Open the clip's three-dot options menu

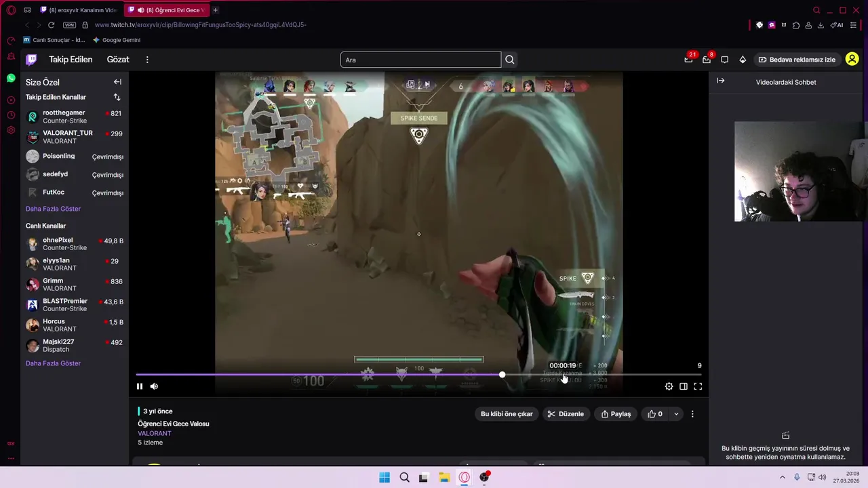[x=692, y=414]
